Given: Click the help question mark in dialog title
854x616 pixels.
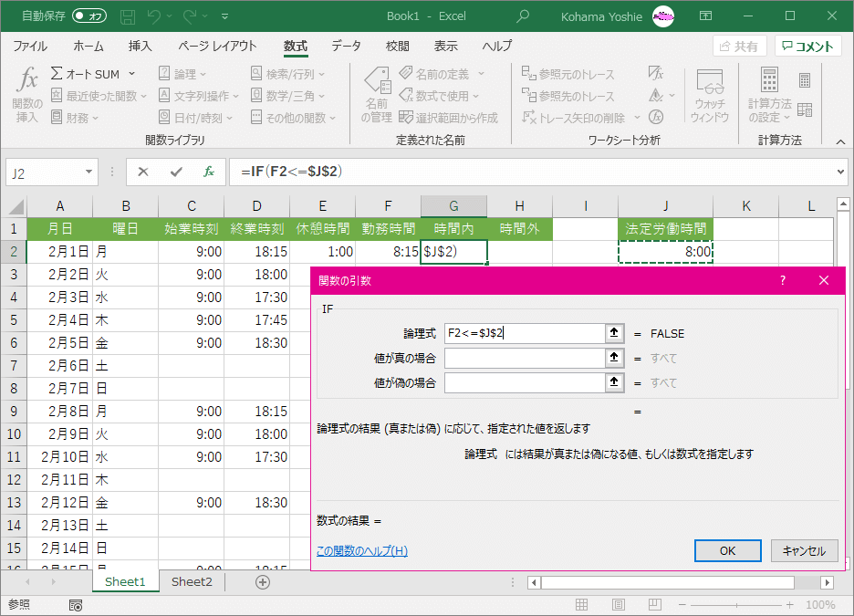Looking at the screenshot, I should 782,281.
